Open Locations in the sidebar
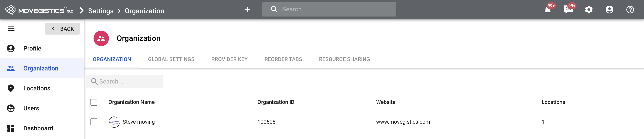 pyautogui.click(x=37, y=88)
